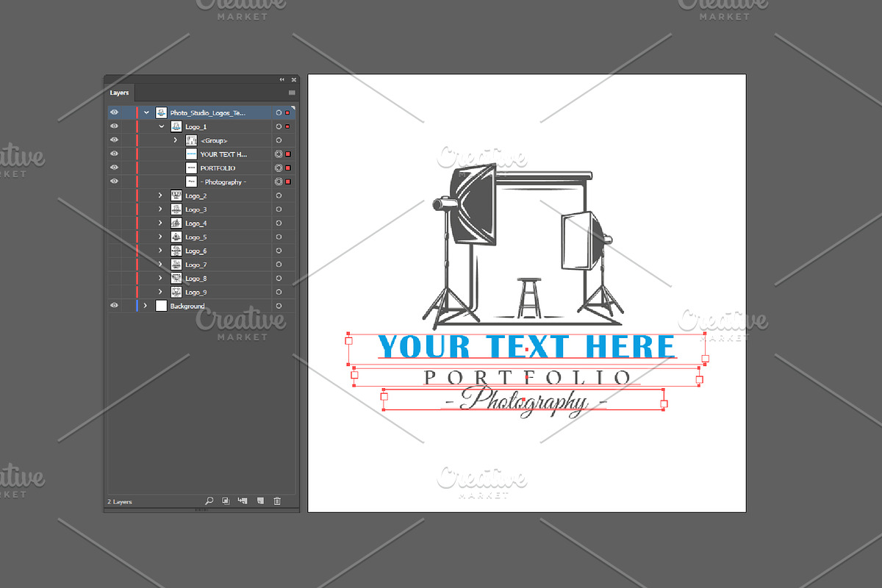Click target circle of Logo_8 row

tap(279, 279)
